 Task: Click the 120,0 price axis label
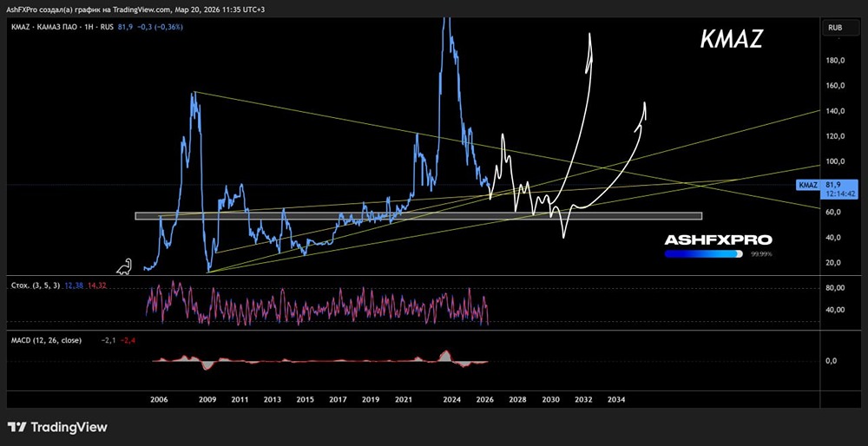(x=836, y=136)
